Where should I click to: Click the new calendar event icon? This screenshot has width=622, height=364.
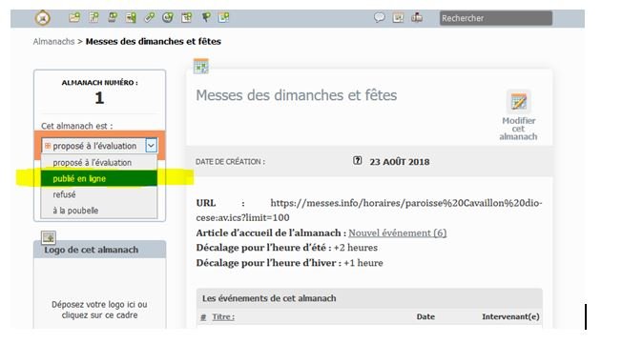coord(186,17)
